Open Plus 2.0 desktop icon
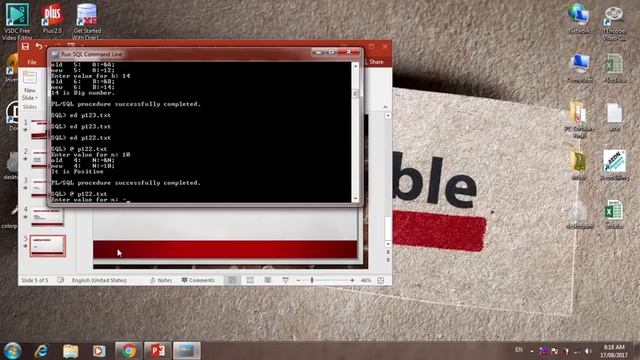Image resolution: width=640 pixels, height=360 pixels. (x=52, y=19)
